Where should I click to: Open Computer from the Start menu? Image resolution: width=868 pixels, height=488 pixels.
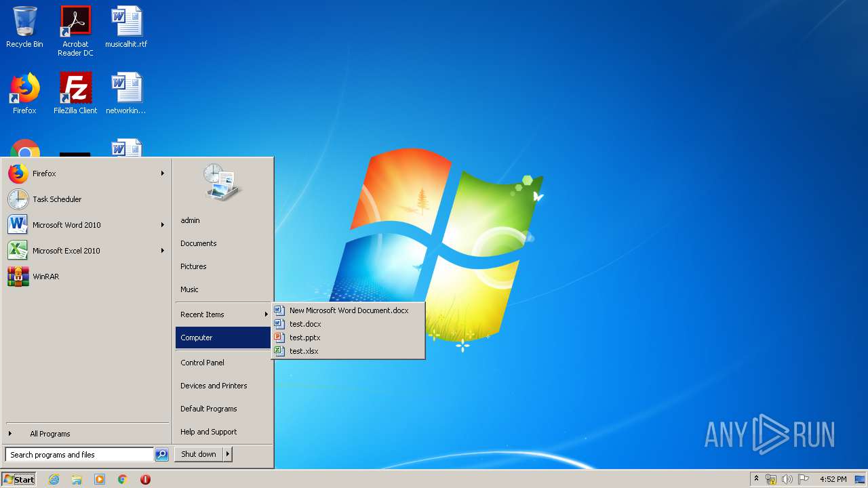click(x=222, y=338)
